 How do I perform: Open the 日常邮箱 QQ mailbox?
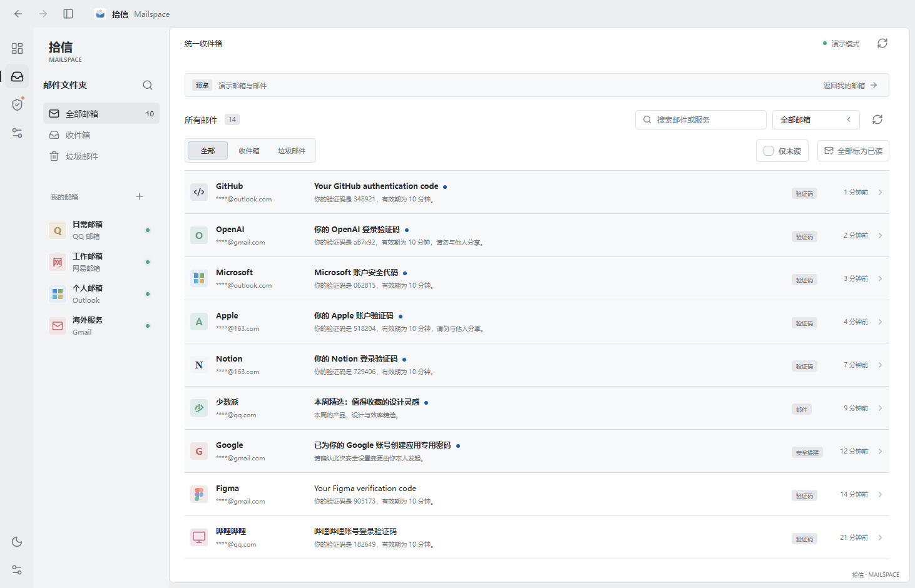coord(101,230)
